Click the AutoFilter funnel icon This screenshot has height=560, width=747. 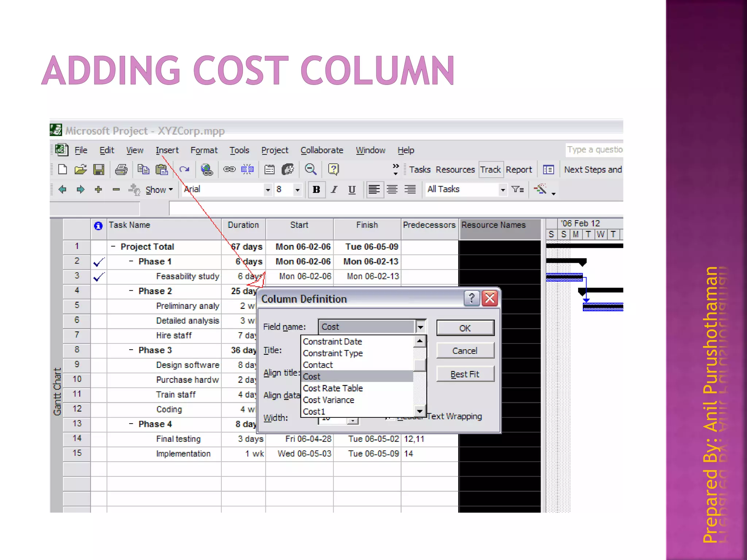pyautogui.click(x=518, y=190)
